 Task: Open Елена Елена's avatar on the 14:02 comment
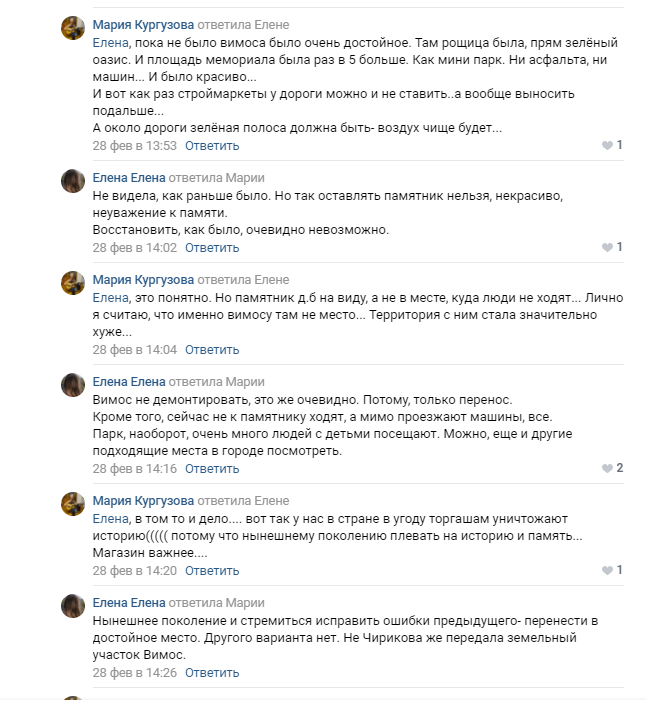tap(73, 181)
